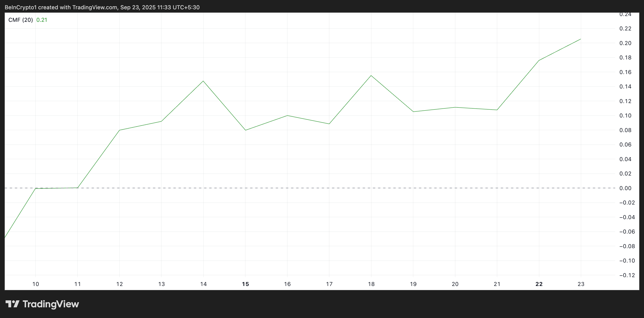Expand the time axis date 15
Image resolution: width=644 pixels, height=318 pixels.
(245, 284)
